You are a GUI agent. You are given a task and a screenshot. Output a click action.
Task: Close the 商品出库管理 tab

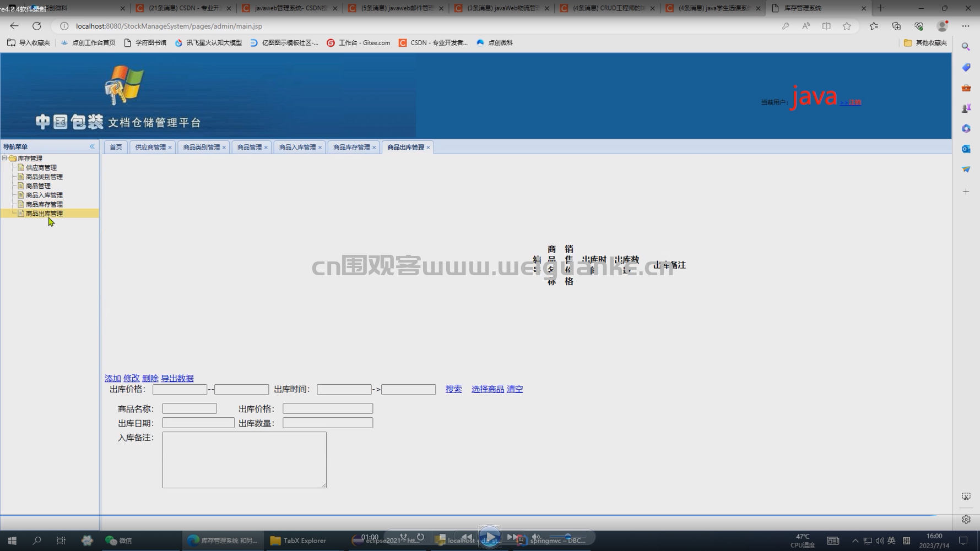[x=428, y=148]
